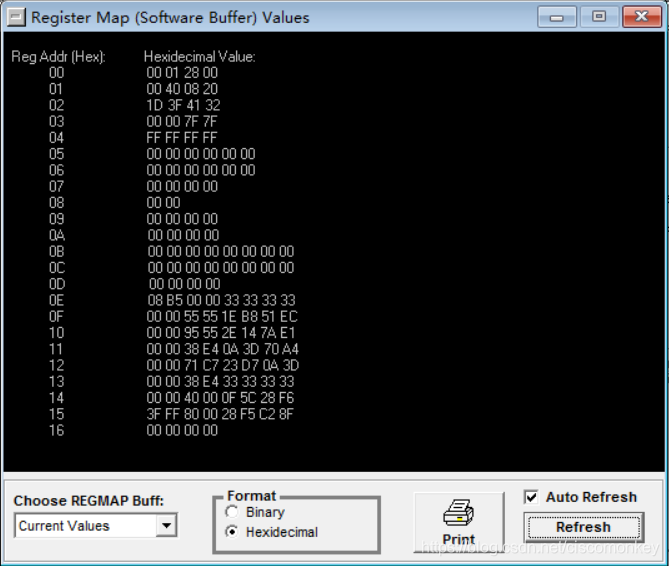Click the 'Choose REGMAP Buff:' label
This screenshot has height=566, width=669.
(x=89, y=501)
